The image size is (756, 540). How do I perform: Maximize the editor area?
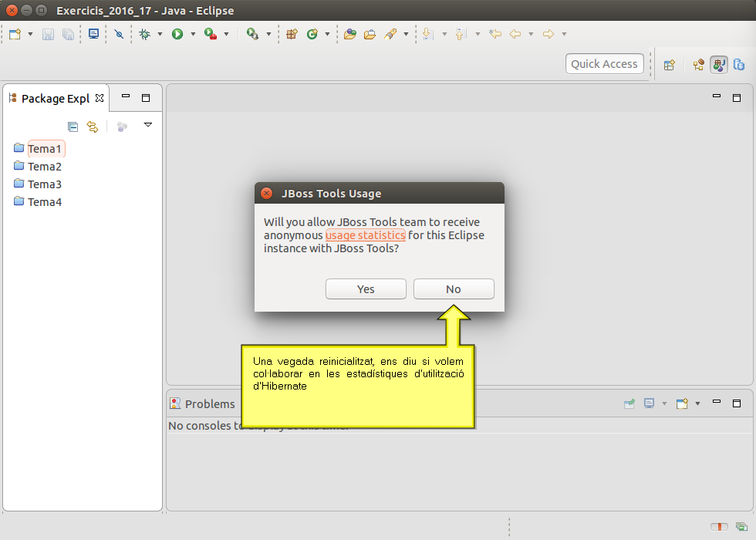tap(737, 98)
